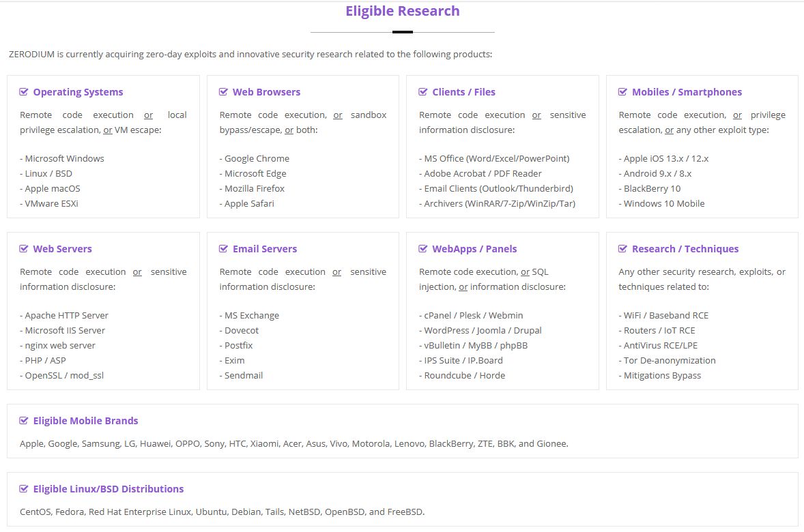The width and height of the screenshot is (804, 532).
Task: Click the checkmark icon beside Email Servers
Action: click(223, 249)
